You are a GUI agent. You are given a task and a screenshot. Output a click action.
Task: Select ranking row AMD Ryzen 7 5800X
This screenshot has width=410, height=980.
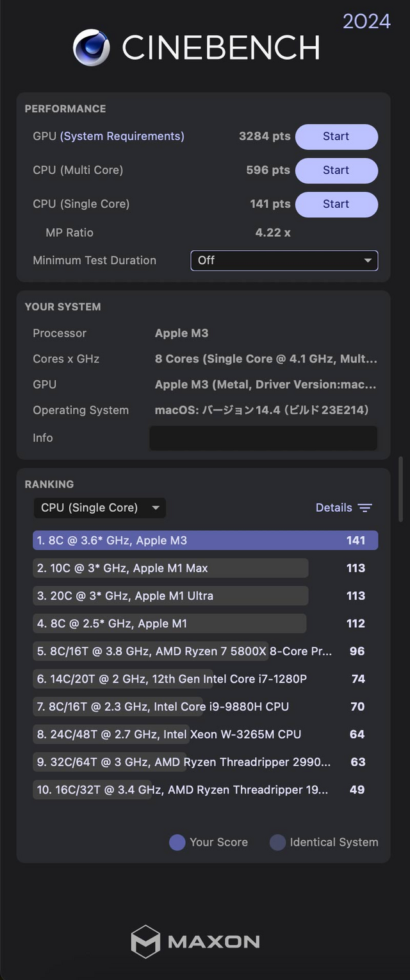click(x=205, y=651)
